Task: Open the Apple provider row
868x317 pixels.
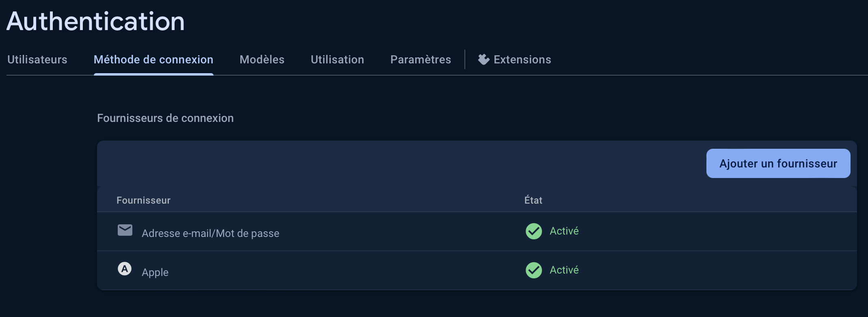Action: tap(155, 272)
